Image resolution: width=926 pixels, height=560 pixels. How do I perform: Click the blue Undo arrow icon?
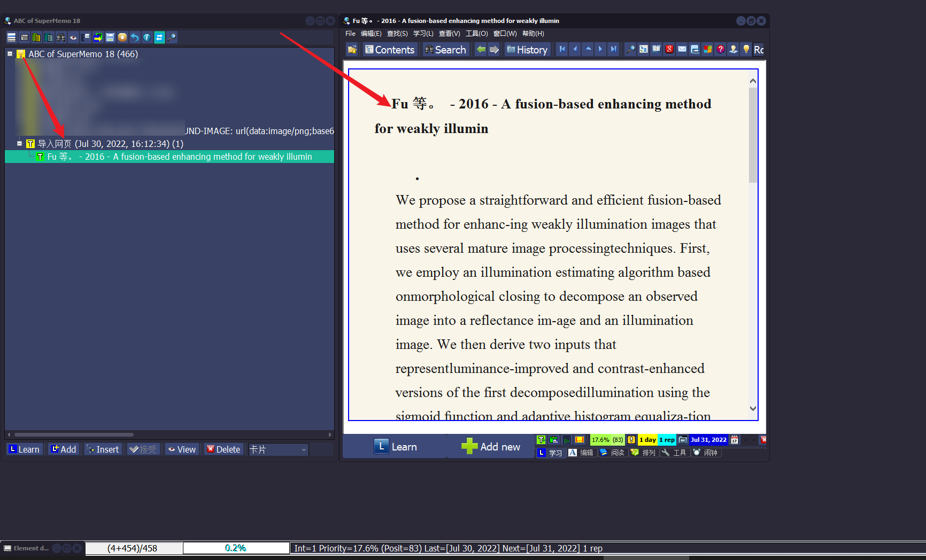(x=135, y=37)
